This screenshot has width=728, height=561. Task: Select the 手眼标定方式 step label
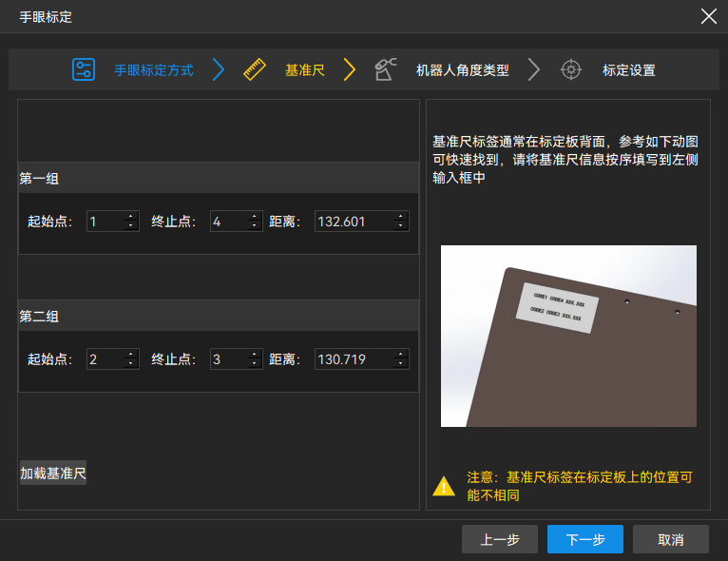[x=154, y=70]
